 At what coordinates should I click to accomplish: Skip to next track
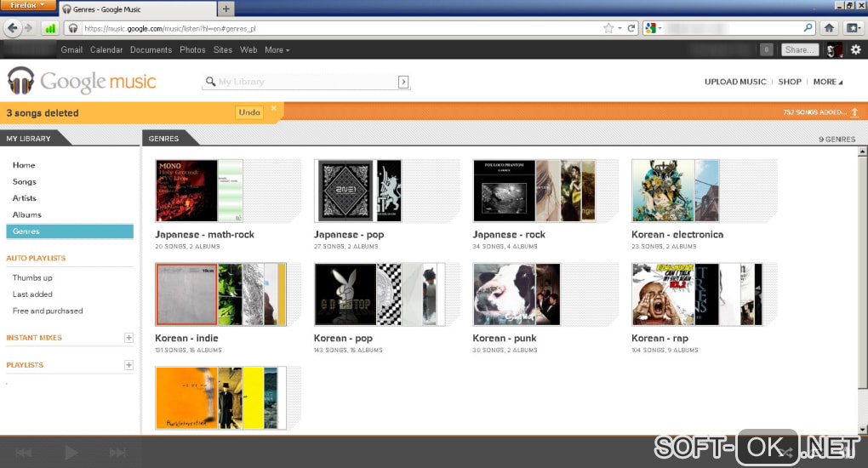[117, 453]
